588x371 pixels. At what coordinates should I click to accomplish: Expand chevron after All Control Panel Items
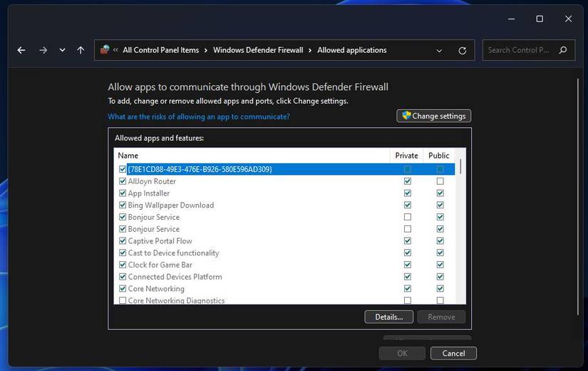[206, 51]
